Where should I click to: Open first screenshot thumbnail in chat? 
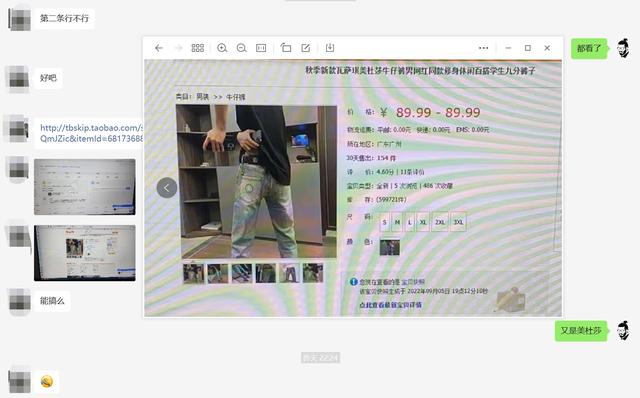pos(84,187)
